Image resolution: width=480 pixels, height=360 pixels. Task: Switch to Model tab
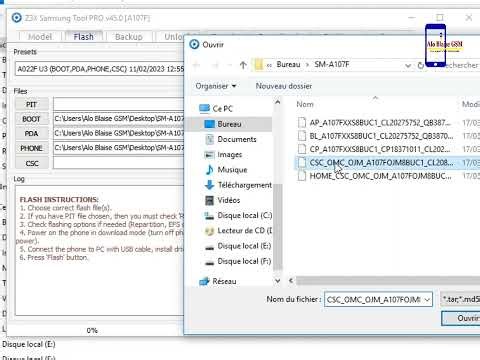tap(40, 36)
